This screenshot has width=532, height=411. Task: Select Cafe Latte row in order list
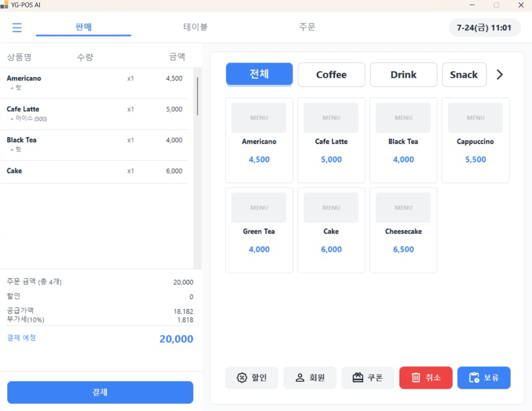(x=94, y=114)
